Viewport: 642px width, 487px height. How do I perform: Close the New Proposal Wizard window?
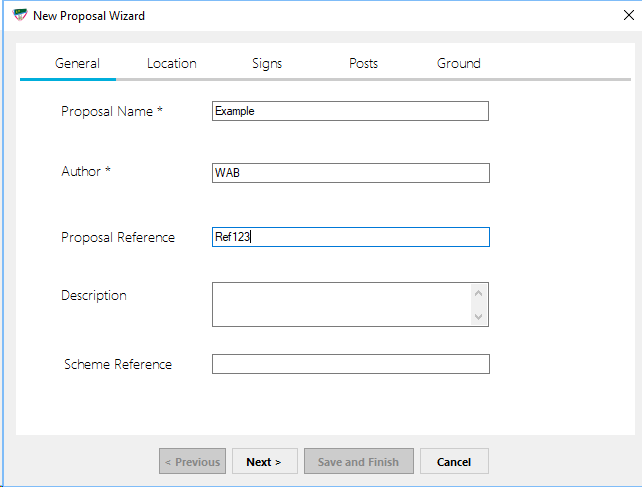click(627, 15)
